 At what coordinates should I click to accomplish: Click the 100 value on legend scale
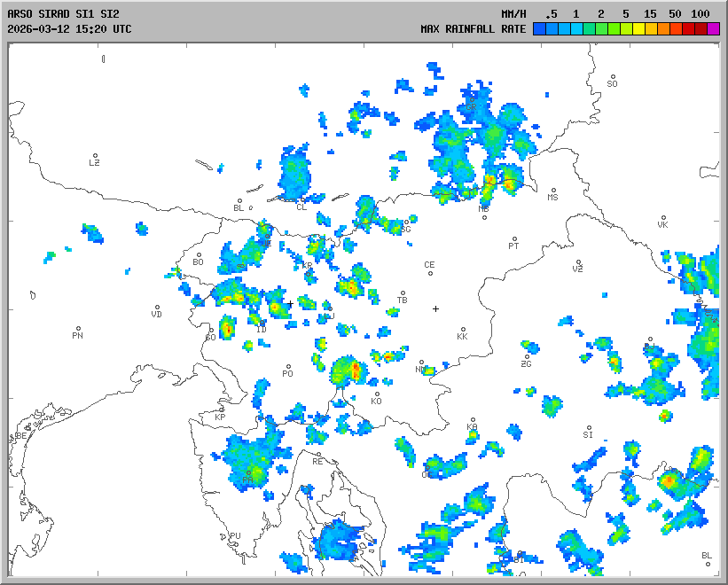701,14
